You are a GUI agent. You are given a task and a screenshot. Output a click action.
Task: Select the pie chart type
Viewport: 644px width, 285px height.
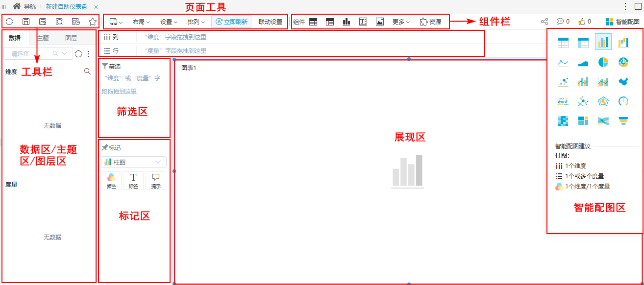point(603,62)
